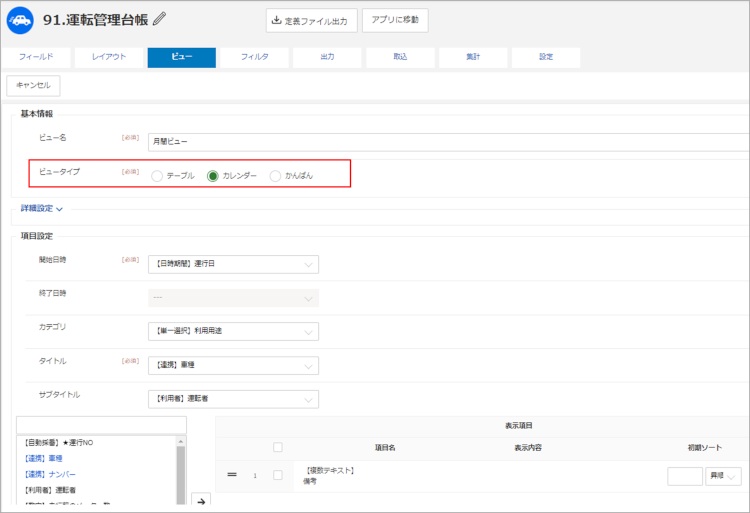Image resolution: width=750 pixels, height=513 pixels.
Task: Switch to the レイアウト tab
Action: pyautogui.click(x=109, y=57)
